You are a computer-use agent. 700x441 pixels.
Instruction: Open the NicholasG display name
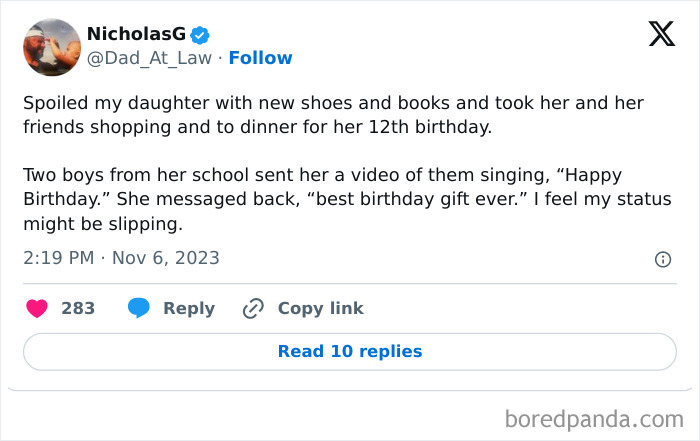[x=136, y=35]
